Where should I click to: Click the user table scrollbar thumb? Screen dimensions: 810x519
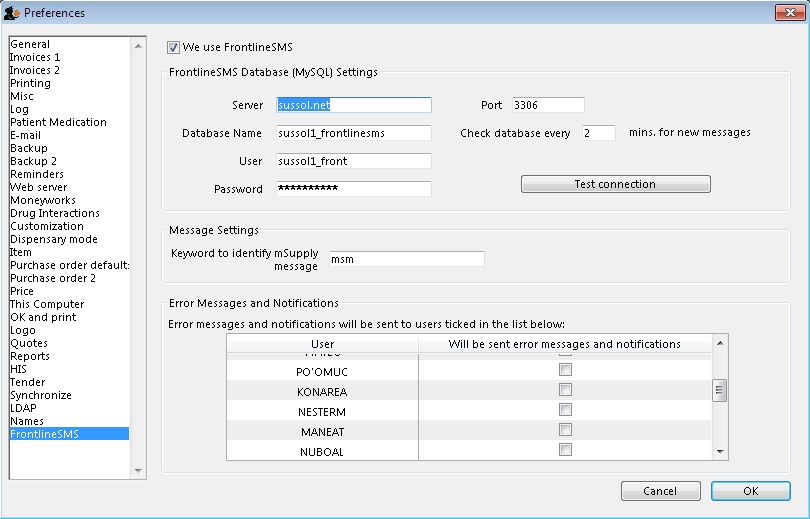click(x=720, y=390)
